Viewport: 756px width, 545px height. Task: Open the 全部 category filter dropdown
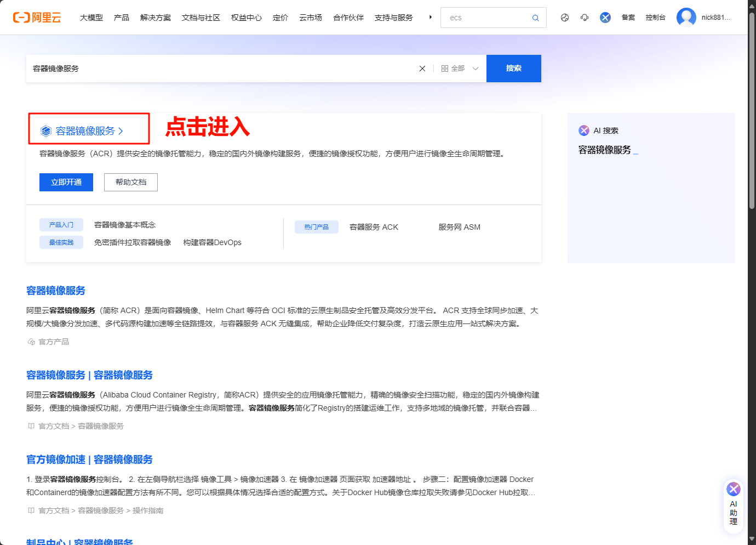coord(460,69)
